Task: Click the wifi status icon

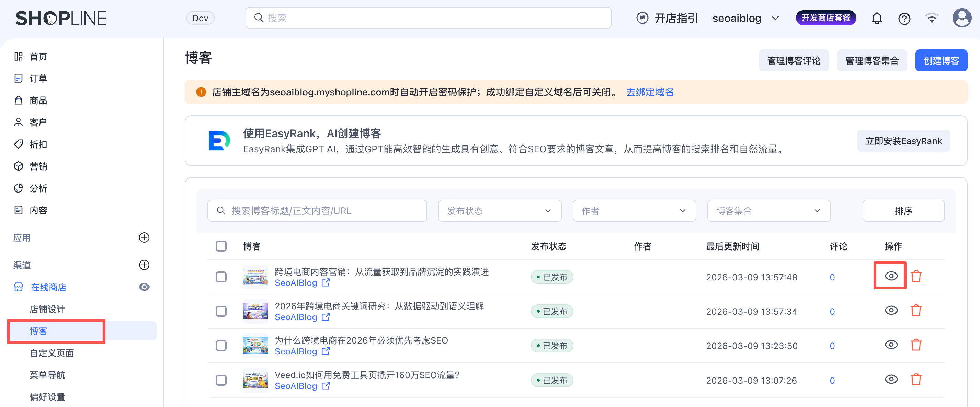Action: (932, 18)
